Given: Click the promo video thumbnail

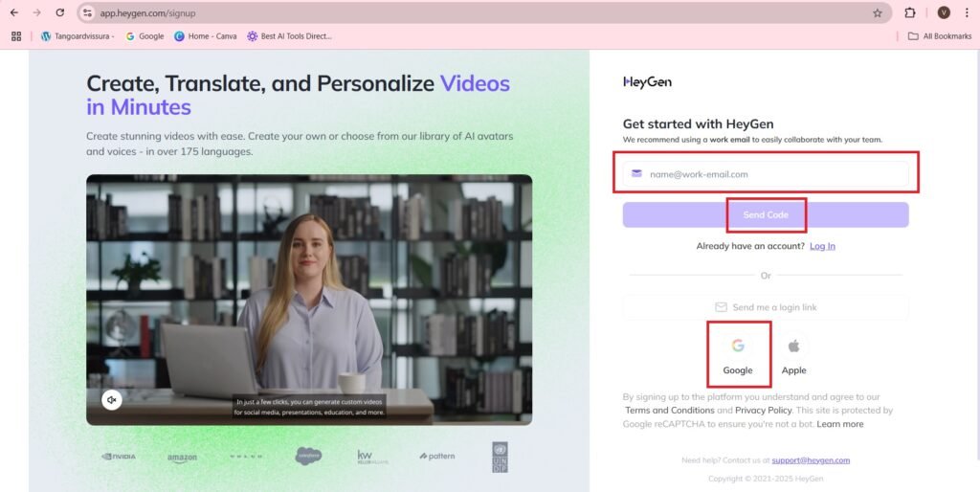Looking at the screenshot, I should click(309, 300).
